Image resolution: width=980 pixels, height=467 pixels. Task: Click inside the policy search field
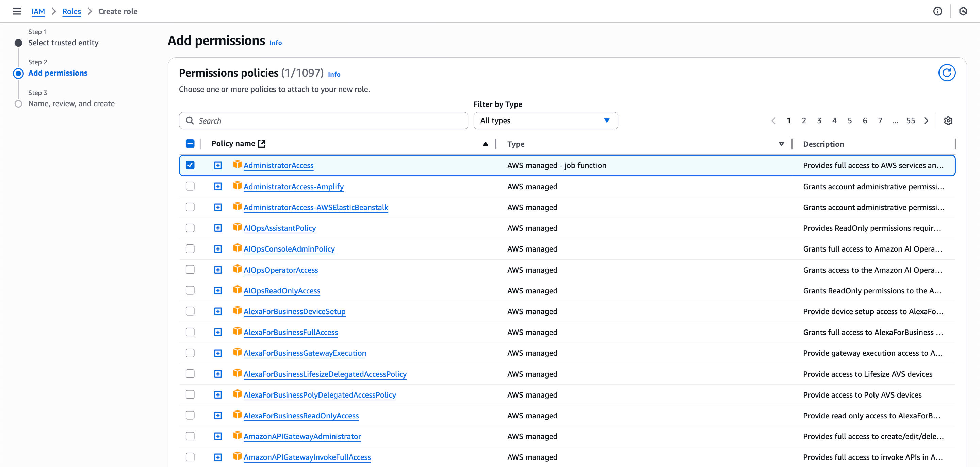click(323, 120)
